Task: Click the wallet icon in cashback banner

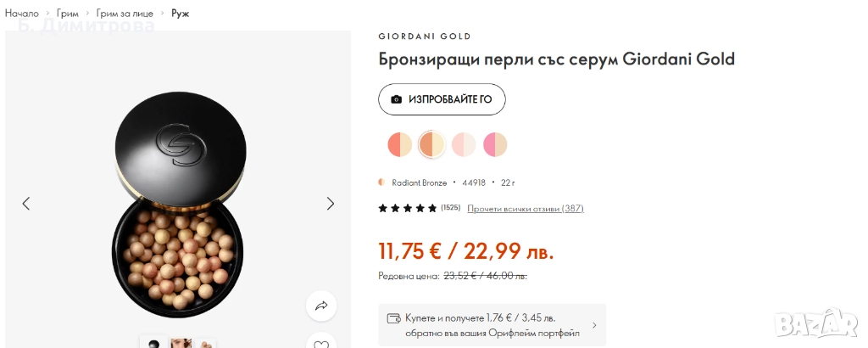Action: tap(393, 319)
